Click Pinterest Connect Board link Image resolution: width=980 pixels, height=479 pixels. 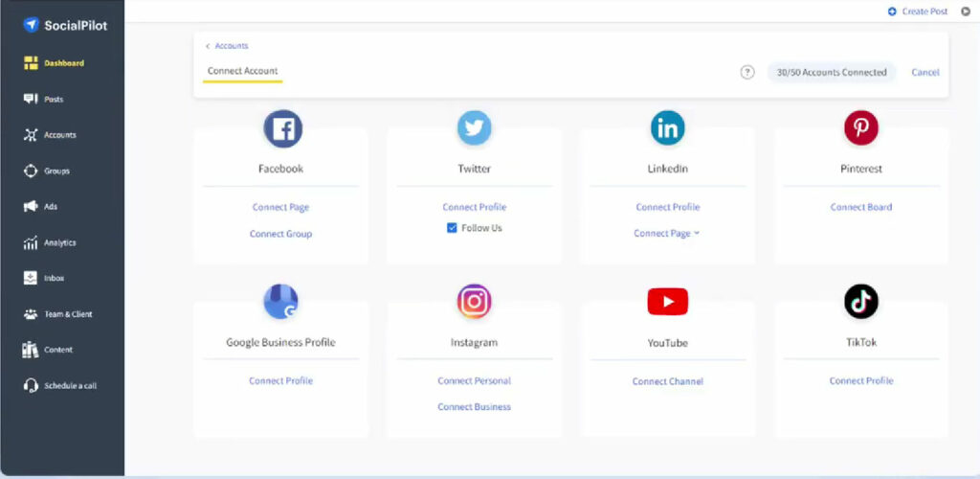(x=861, y=207)
